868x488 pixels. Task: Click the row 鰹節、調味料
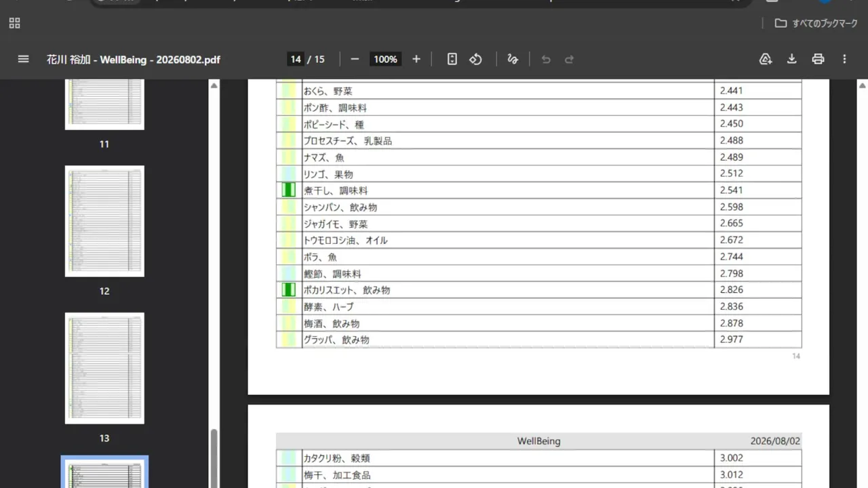(x=538, y=273)
